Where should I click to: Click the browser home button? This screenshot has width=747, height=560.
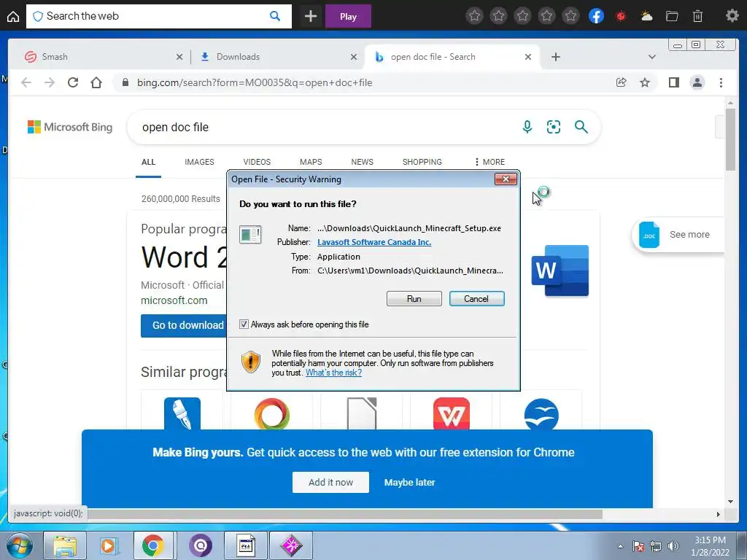coord(96,82)
